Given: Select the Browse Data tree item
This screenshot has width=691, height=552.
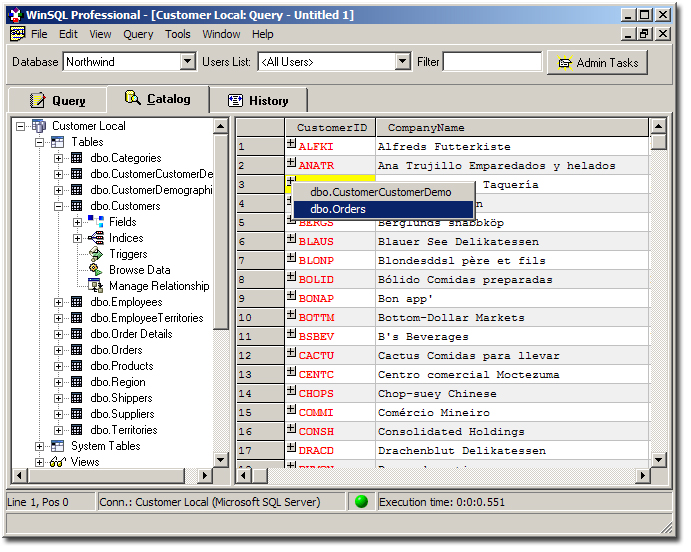Looking at the screenshot, I should (x=140, y=270).
